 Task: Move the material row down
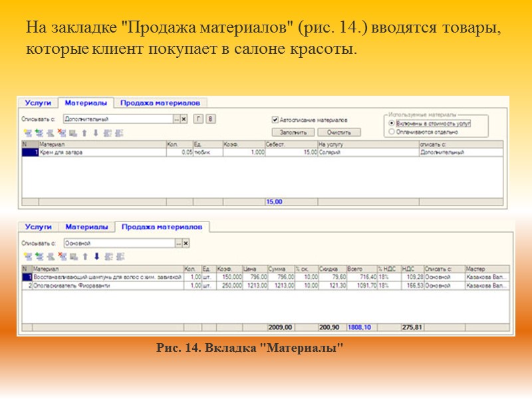tap(96, 134)
